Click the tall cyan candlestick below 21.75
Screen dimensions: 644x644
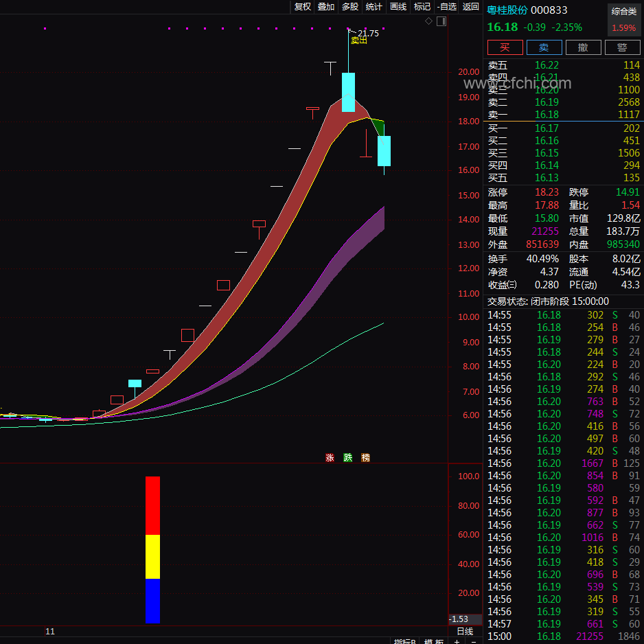tap(348, 92)
